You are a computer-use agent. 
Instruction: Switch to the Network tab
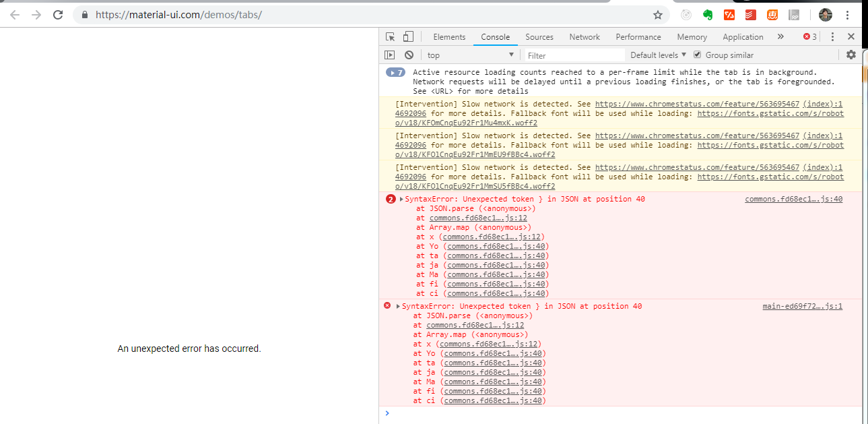click(584, 36)
